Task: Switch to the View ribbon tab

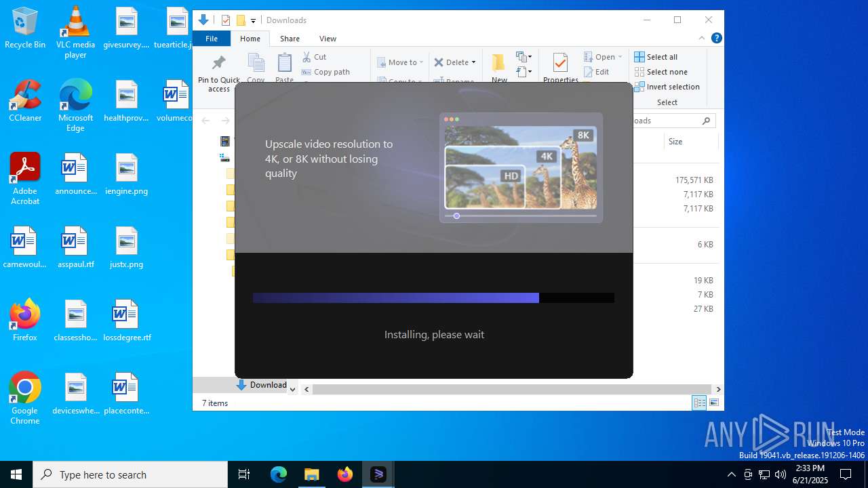Action: click(x=328, y=39)
